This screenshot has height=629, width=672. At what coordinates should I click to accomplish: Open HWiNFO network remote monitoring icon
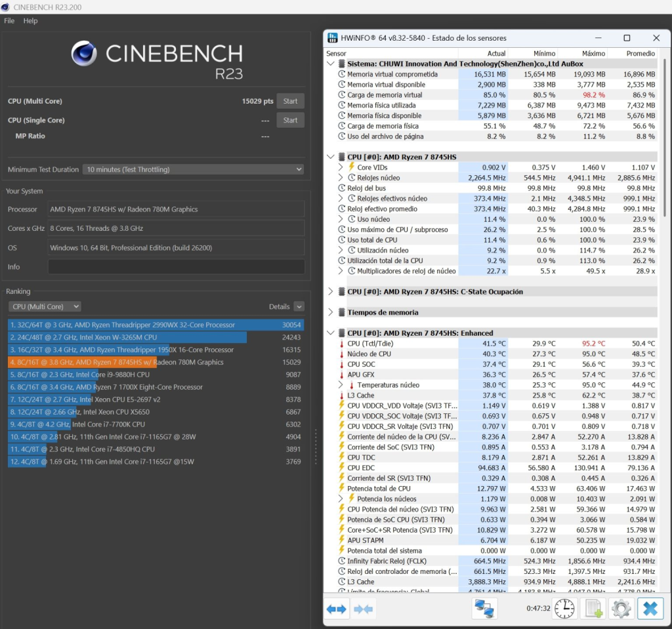point(484,609)
